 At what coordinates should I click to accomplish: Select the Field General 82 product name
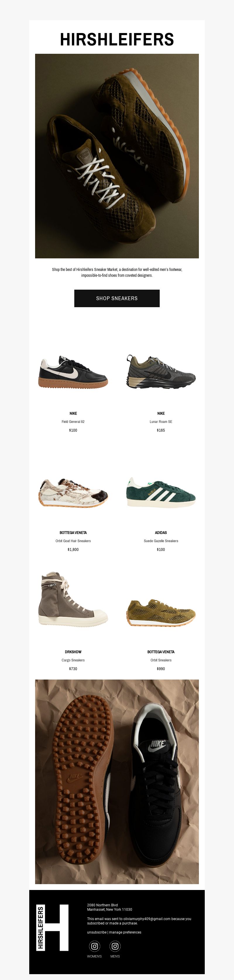73,421
